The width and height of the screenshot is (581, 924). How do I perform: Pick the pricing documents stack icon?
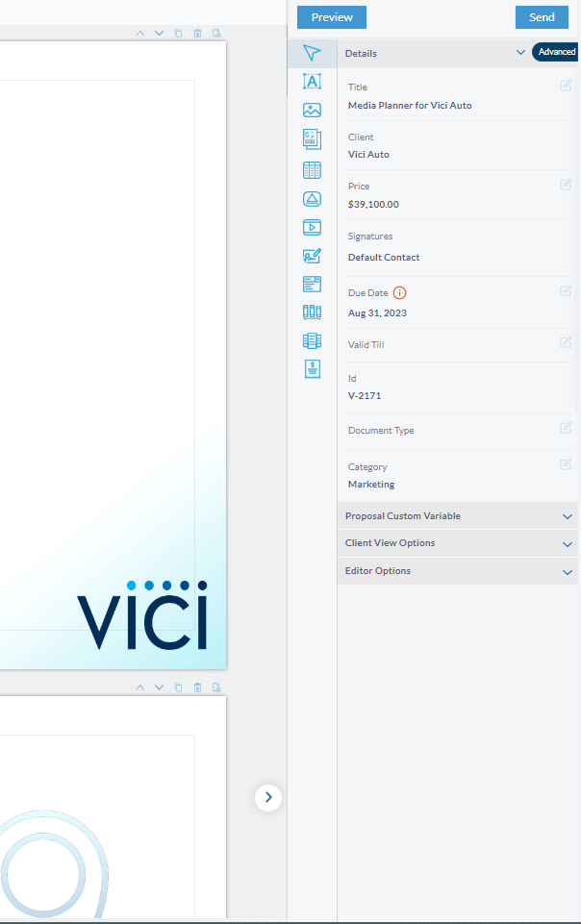point(312,139)
